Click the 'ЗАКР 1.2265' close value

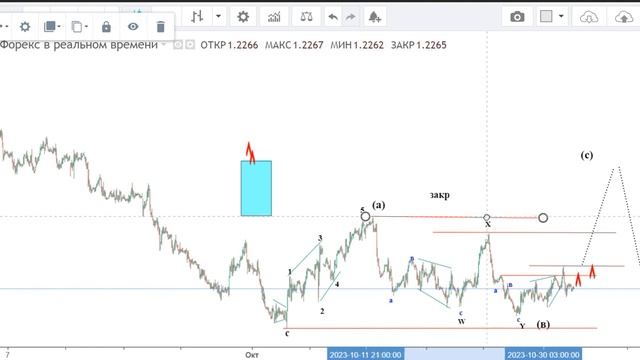coord(419,45)
